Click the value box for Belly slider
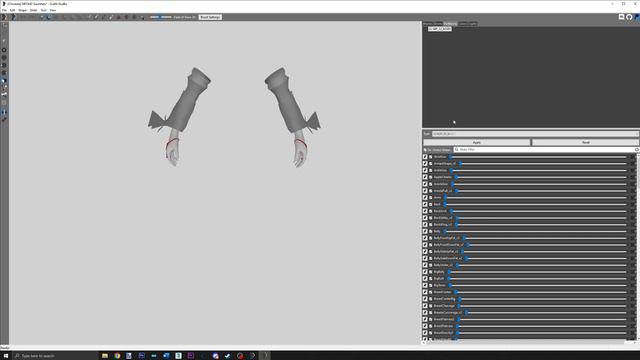The image size is (640, 360). pyautogui.click(x=633, y=231)
